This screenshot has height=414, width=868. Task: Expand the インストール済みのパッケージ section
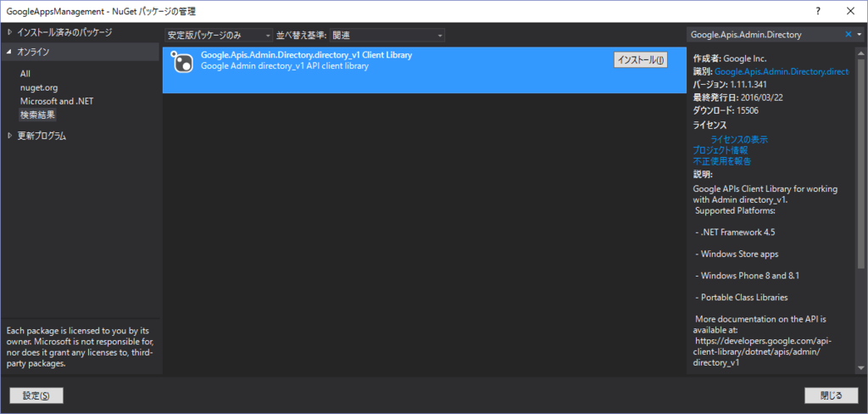click(x=9, y=32)
